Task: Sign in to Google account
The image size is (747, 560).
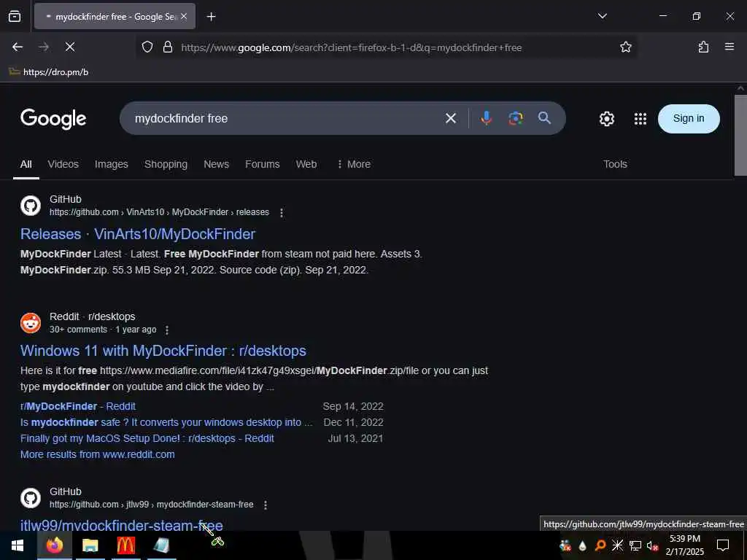Action: tap(689, 119)
